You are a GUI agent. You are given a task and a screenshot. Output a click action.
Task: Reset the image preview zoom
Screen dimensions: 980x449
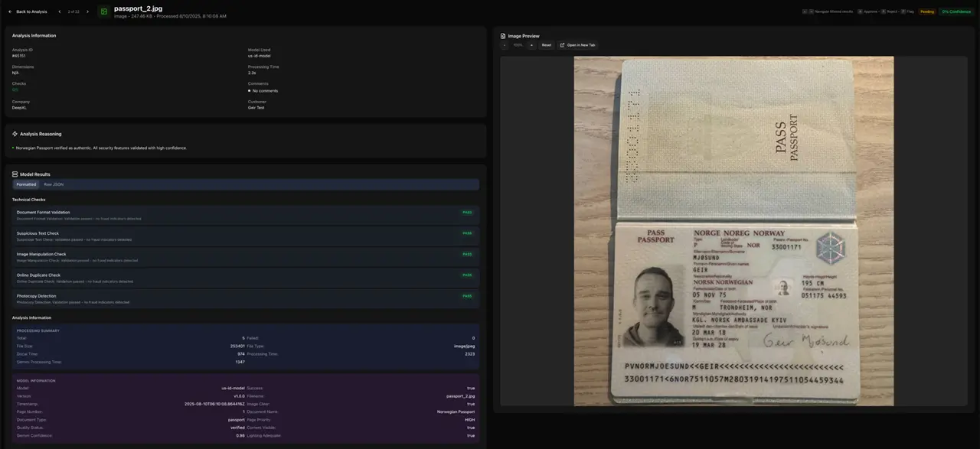coord(546,45)
